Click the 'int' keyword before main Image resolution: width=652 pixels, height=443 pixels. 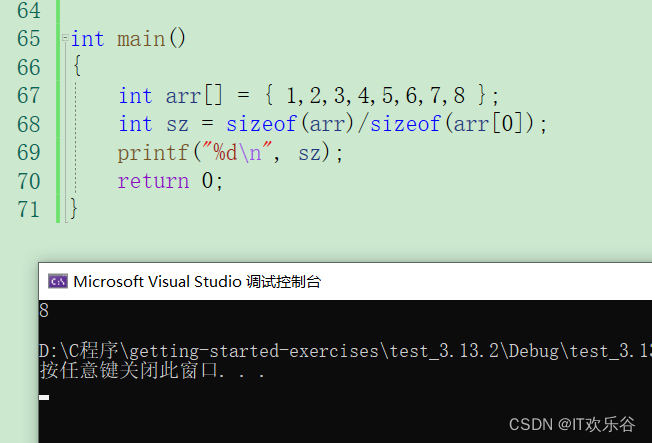point(87,39)
